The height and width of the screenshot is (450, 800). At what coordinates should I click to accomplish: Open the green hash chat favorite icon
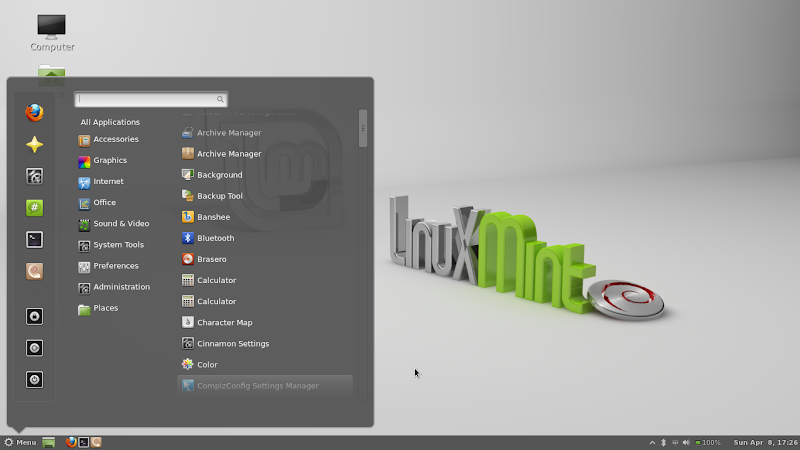34,208
